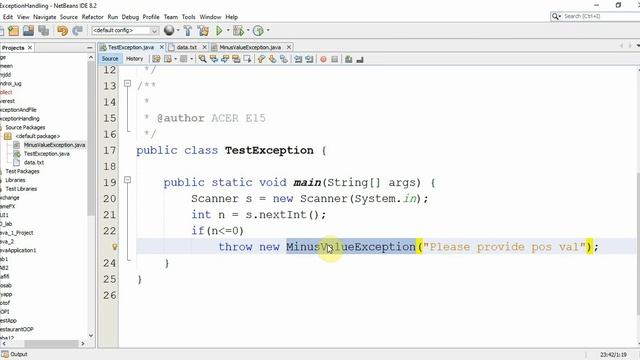Click Start Macro Recording red icon
This screenshot has width=640, height=360.
(x=323, y=59)
